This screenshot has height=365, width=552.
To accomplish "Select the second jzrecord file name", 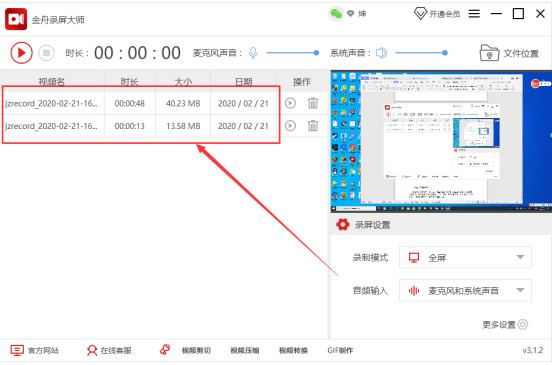I will tap(51, 126).
